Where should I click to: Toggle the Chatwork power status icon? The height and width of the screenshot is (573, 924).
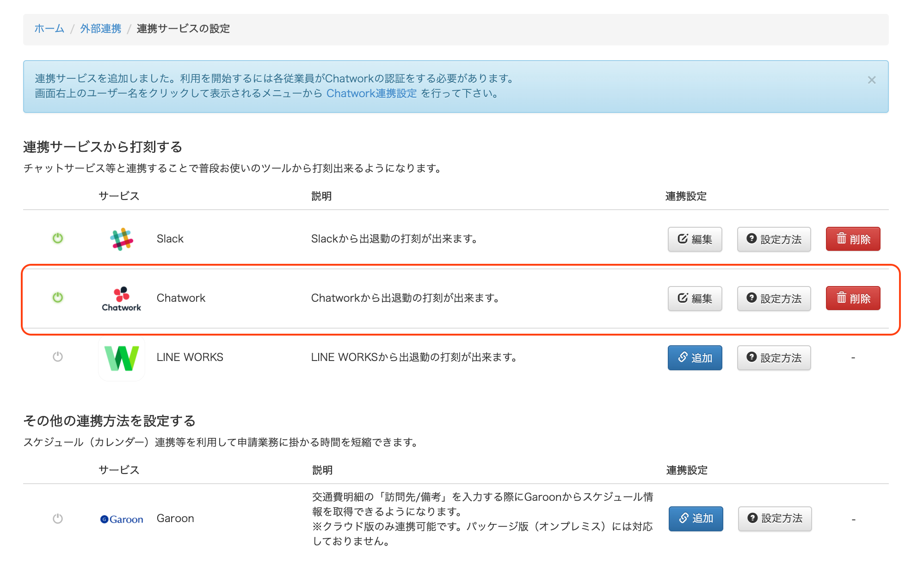pos(58,298)
